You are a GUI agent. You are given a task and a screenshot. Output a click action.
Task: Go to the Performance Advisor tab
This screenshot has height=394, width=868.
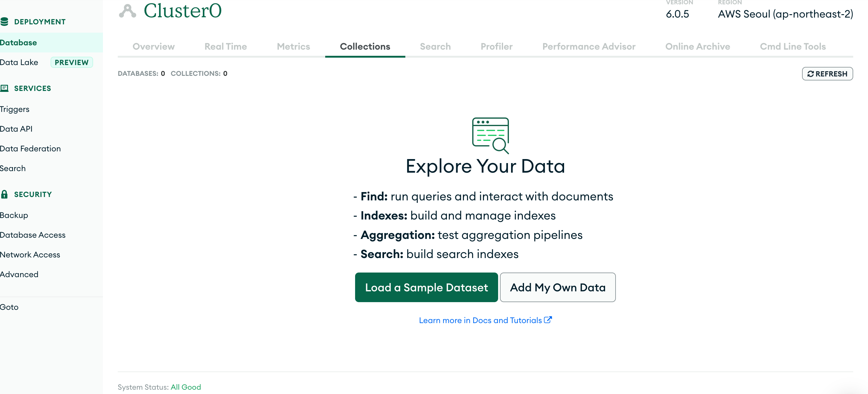tap(589, 47)
